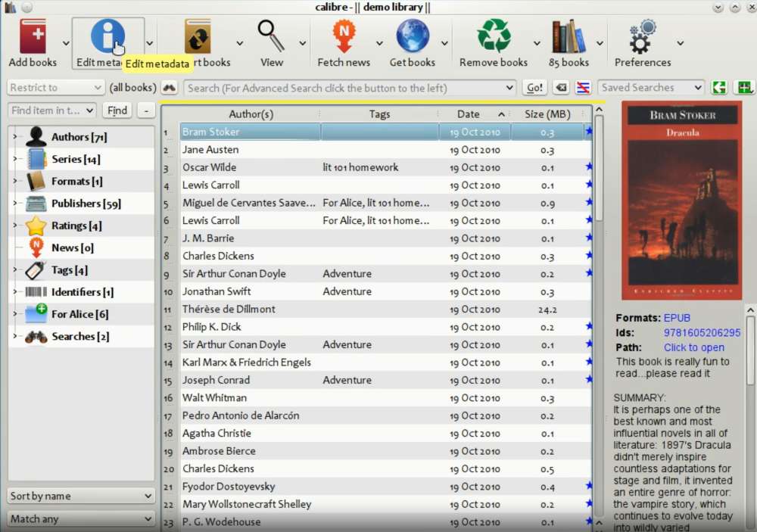Click the Remove books recycle icon
This screenshot has width=757, height=532.
[494, 36]
